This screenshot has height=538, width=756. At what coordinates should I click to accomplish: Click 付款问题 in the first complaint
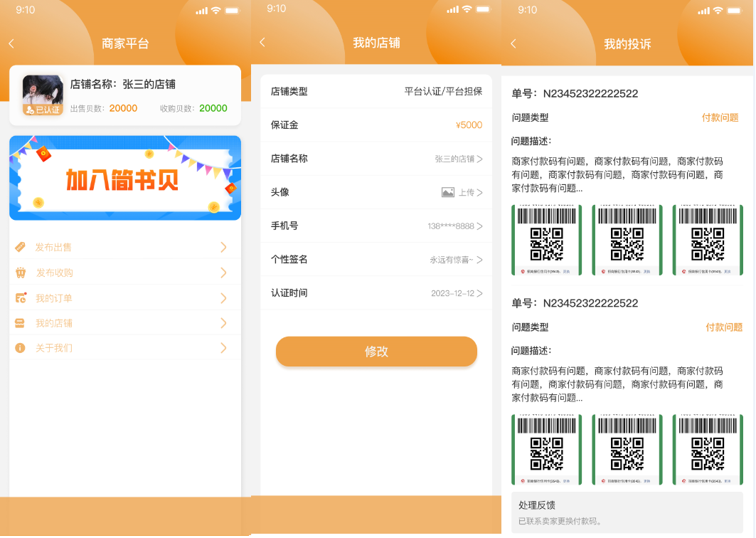pos(720,117)
